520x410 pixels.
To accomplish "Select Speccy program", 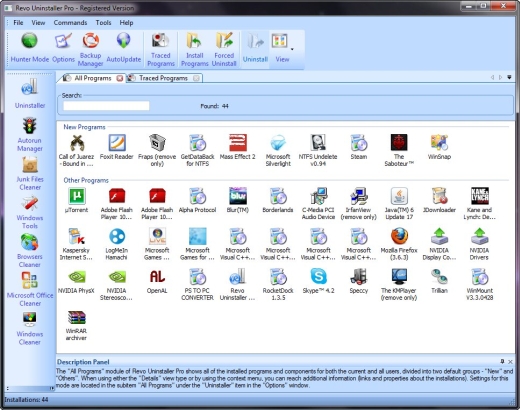I will [x=359, y=281].
